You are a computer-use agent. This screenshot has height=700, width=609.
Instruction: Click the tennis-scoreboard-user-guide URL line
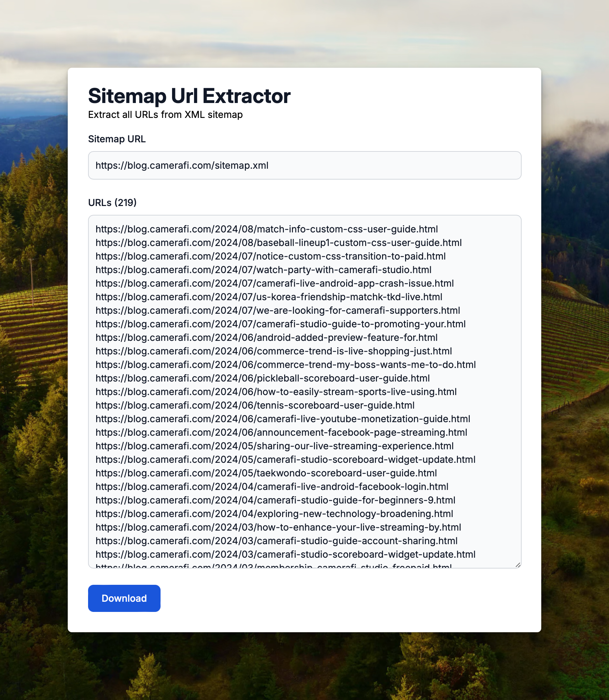tap(255, 405)
